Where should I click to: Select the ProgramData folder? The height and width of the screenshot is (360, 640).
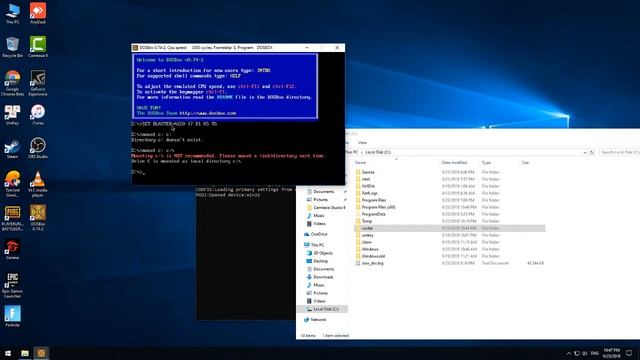[449, 214]
